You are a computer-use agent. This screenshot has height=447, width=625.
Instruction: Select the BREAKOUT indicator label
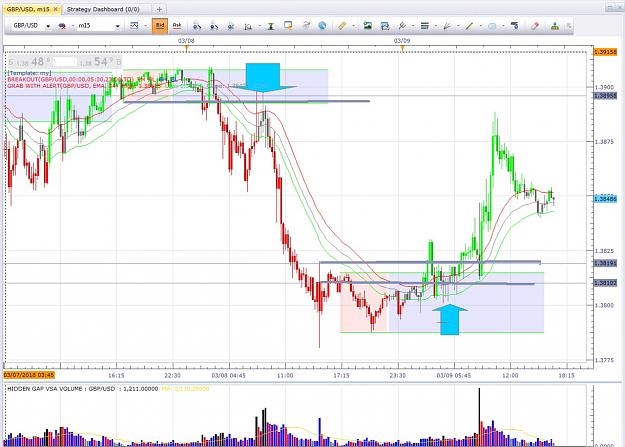click(x=70, y=79)
